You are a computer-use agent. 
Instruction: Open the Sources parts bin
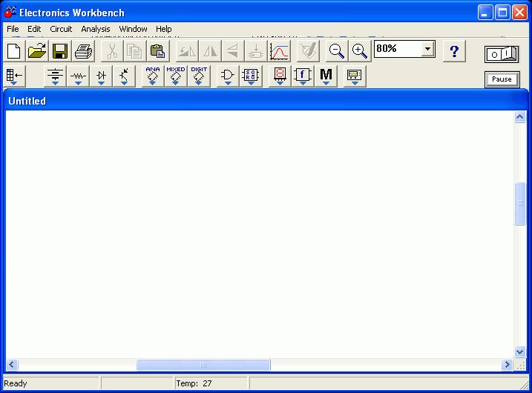click(x=55, y=76)
